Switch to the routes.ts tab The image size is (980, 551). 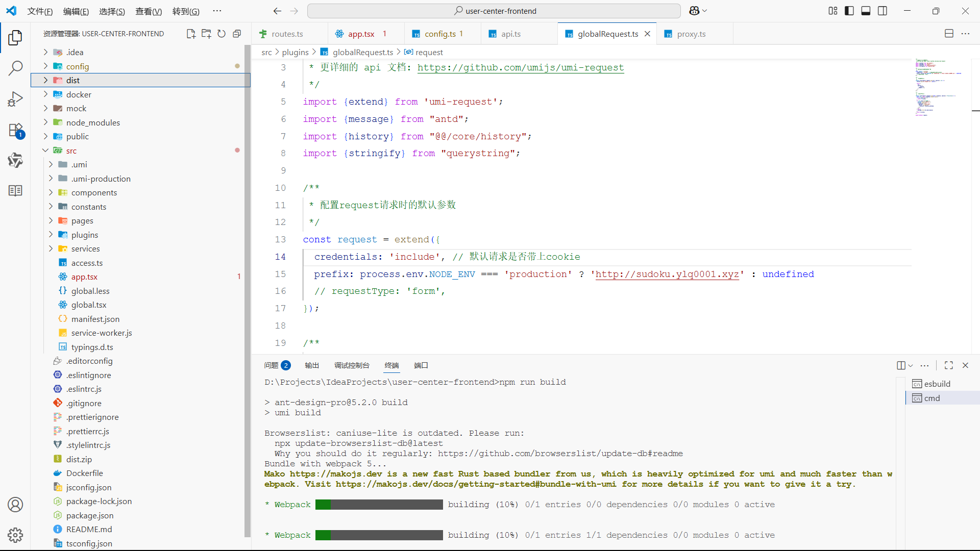tap(287, 34)
